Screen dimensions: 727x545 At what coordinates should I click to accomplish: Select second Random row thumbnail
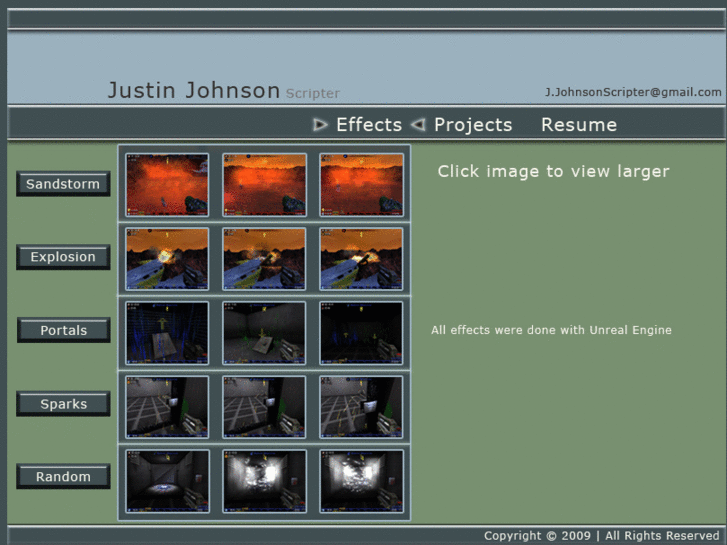click(264, 481)
